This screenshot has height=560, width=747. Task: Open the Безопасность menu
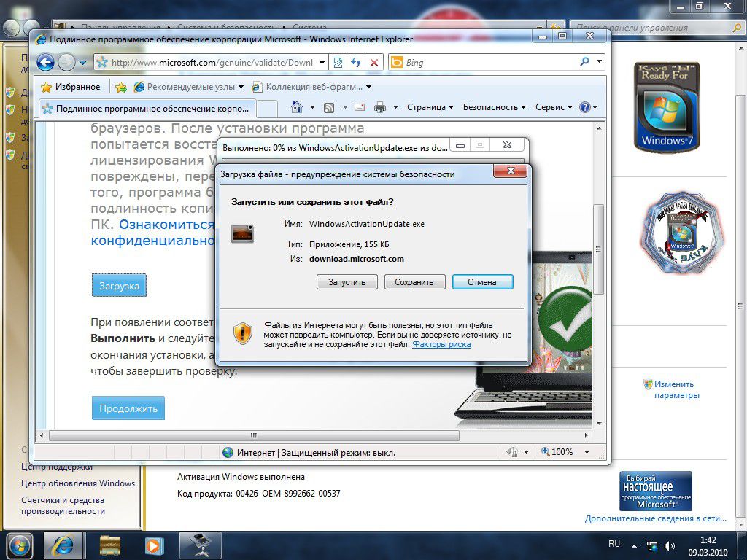(x=494, y=107)
